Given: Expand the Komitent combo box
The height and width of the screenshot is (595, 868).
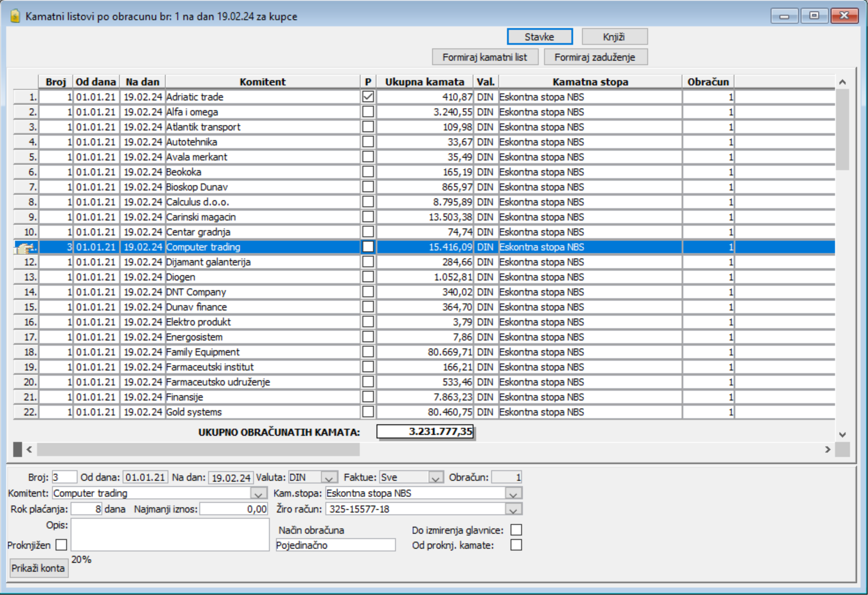Looking at the screenshot, I should tap(259, 493).
